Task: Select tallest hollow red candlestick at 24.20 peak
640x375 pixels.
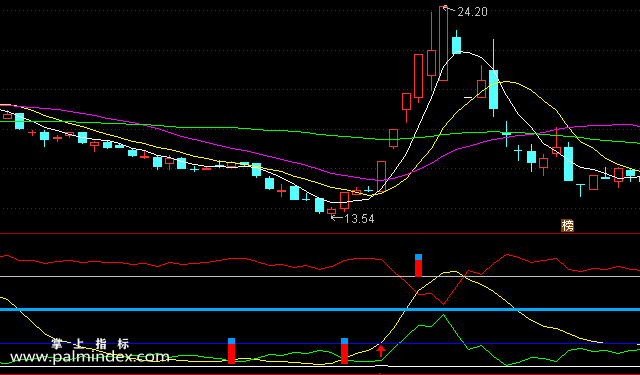Action: tap(443, 43)
